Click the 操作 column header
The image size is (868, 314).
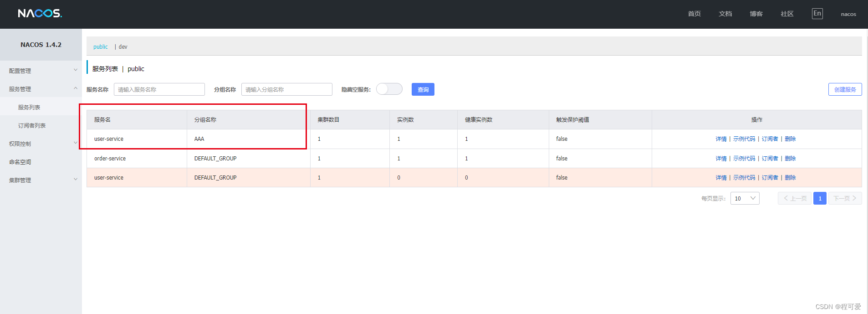point(756,120)
